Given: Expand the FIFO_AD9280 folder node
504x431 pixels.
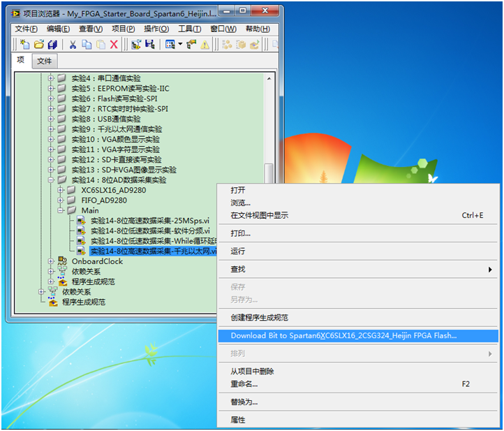Looking at the screenshot, I should tap(61, 200).
